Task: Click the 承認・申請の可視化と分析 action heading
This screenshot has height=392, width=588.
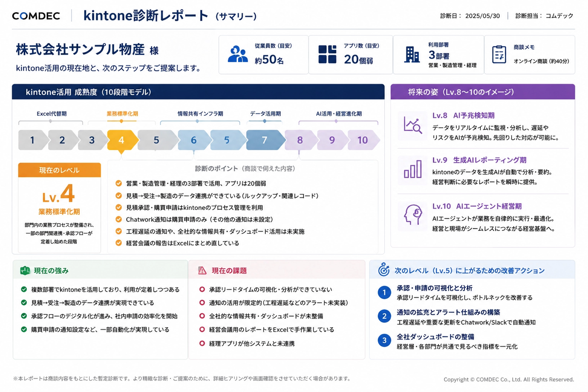Action: click(435, 288)
